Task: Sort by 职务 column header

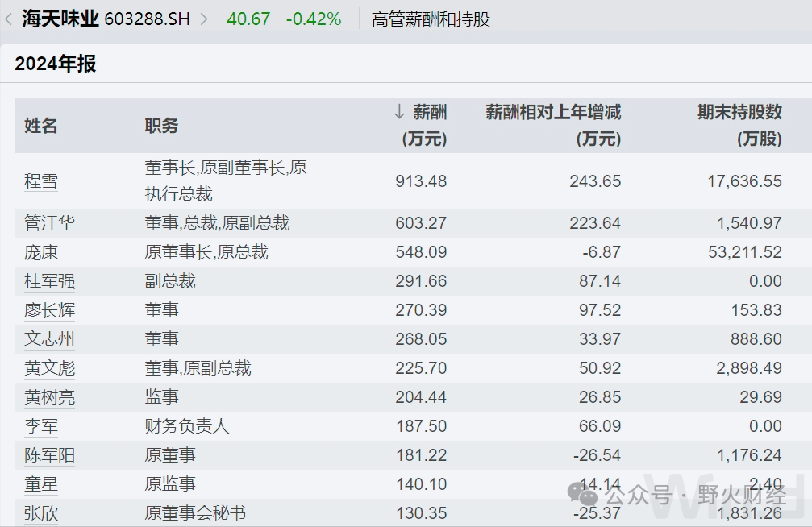Action: (161, 125)
